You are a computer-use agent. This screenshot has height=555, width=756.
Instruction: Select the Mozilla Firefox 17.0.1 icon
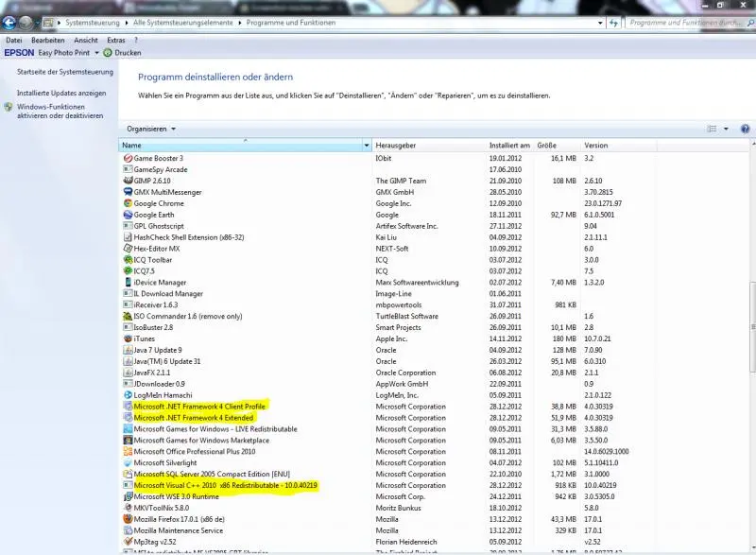point(128,519)
